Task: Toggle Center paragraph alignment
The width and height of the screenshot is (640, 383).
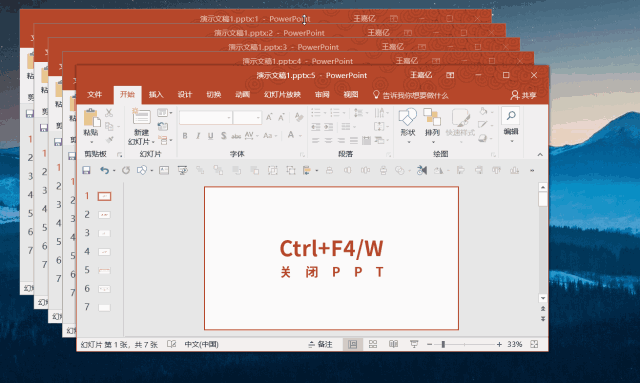Action: [x=329, y=140]
